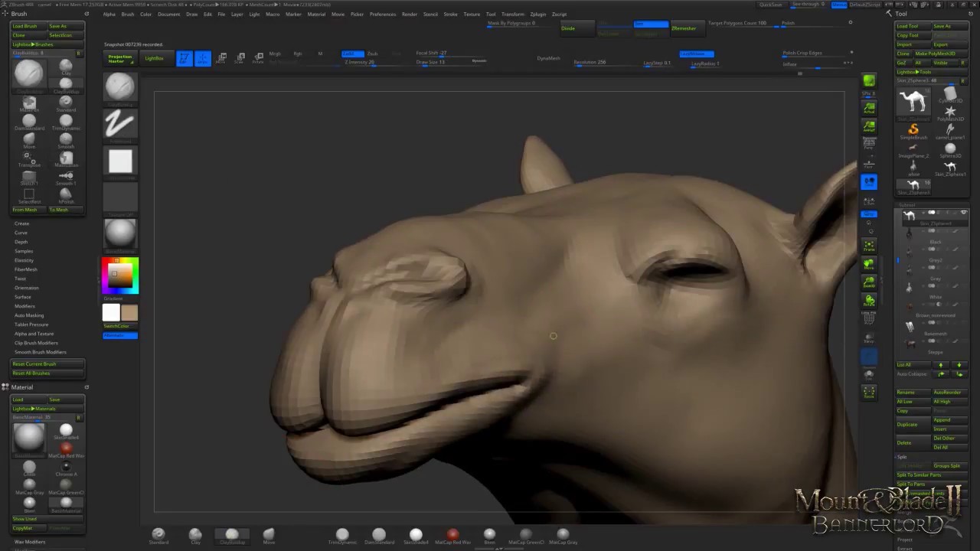
Task: Expand Tablet Pressure section
Action: pyautogui.click(x=31, y=324)
